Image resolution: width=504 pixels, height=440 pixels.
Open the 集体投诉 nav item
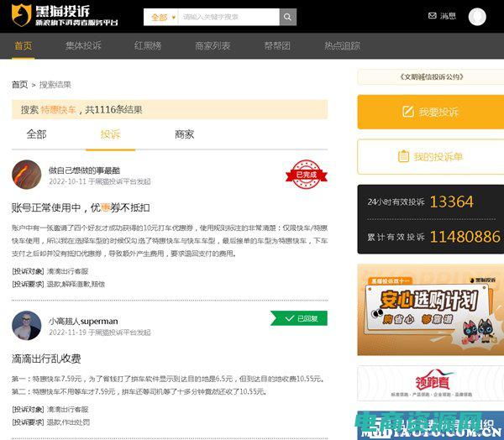pos(83,45)
